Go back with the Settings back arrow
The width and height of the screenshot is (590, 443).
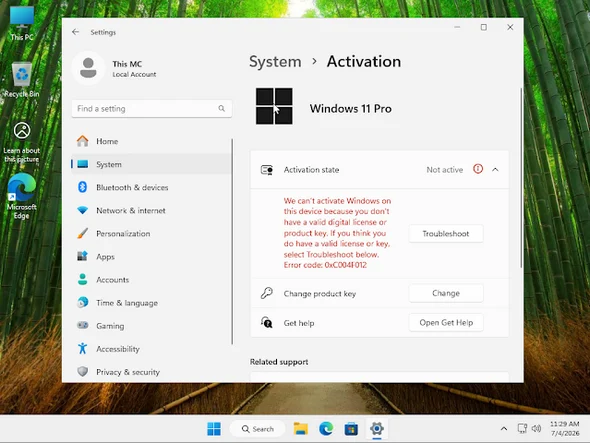(x=76, y=32)
